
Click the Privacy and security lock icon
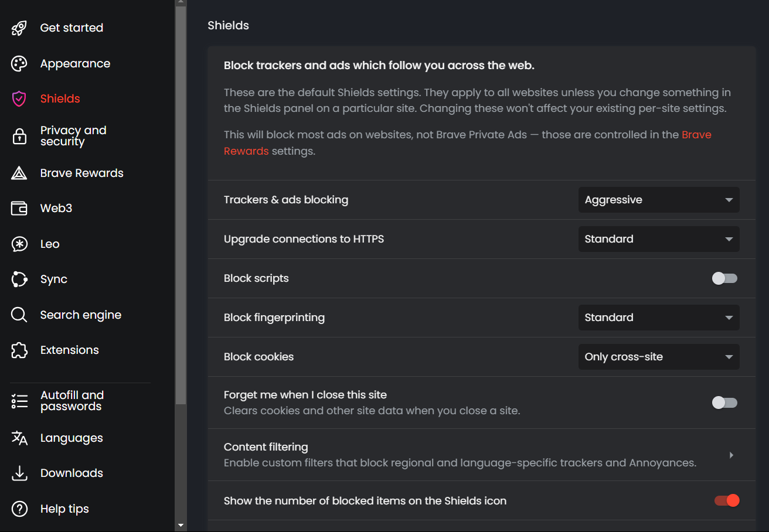(19, 136)
